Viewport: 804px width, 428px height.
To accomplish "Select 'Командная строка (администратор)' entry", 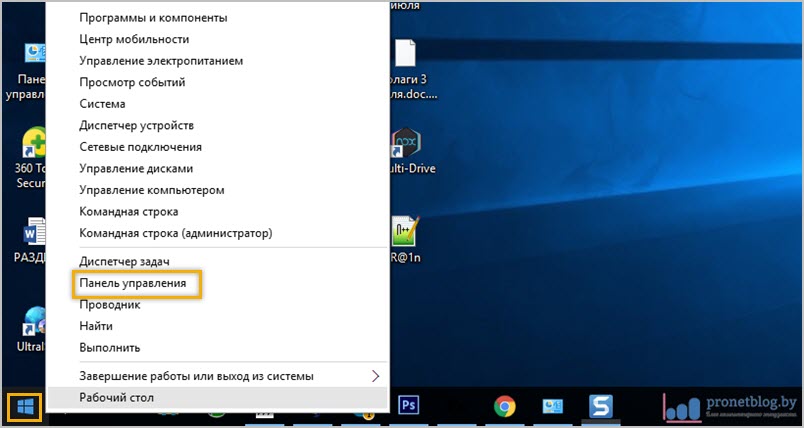I will (175, 233).
